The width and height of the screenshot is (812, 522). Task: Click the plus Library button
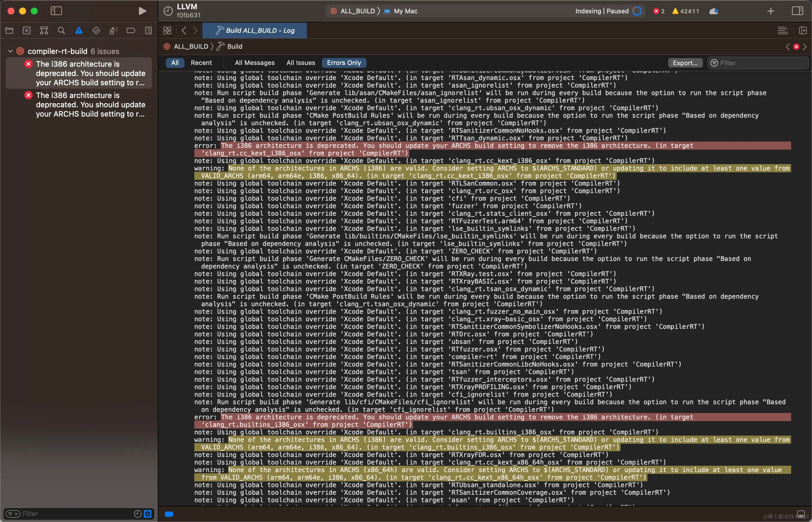tap(771, 11)
